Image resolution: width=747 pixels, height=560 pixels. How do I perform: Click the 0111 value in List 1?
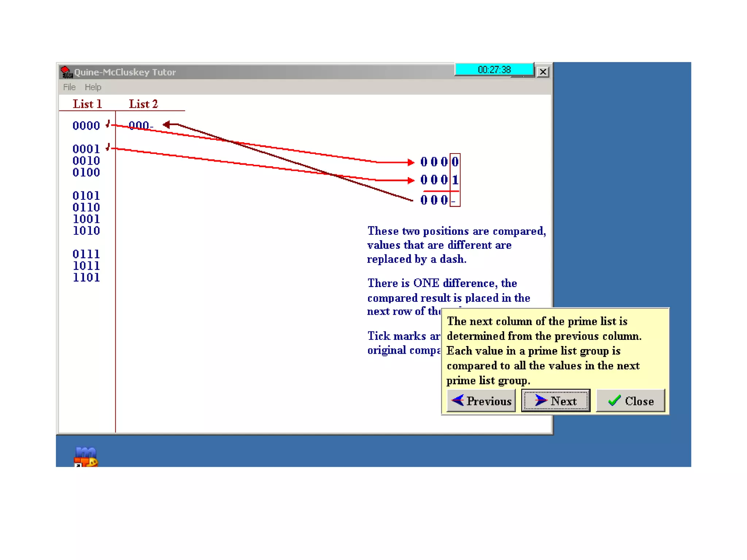pos(86,254)
